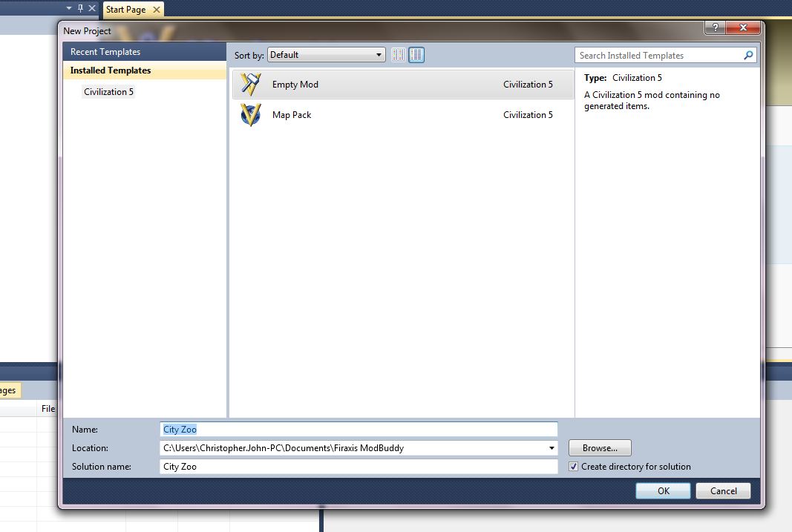
Task: Click Civilization 5 type in Empty Mod row
Action: (x=528, y=85)
